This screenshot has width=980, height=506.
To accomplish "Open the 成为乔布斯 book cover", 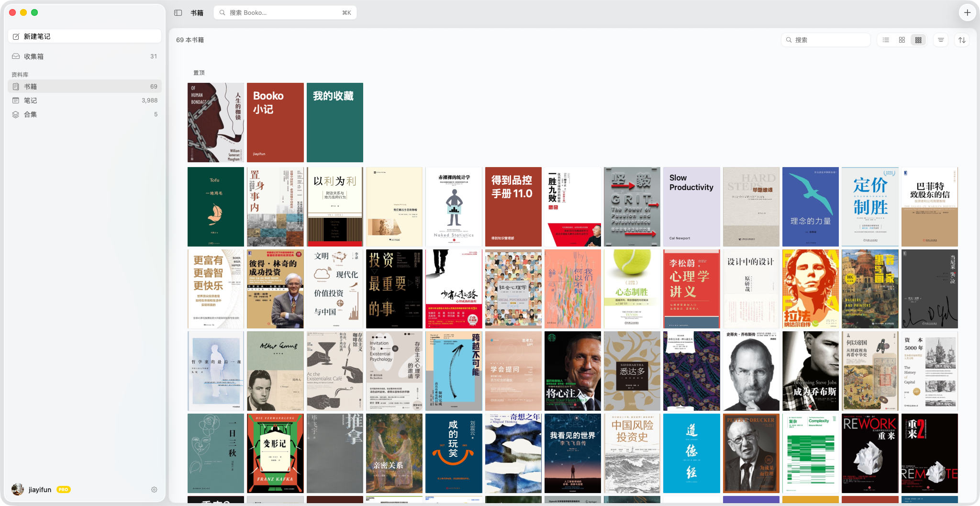I will click(811, 371).
